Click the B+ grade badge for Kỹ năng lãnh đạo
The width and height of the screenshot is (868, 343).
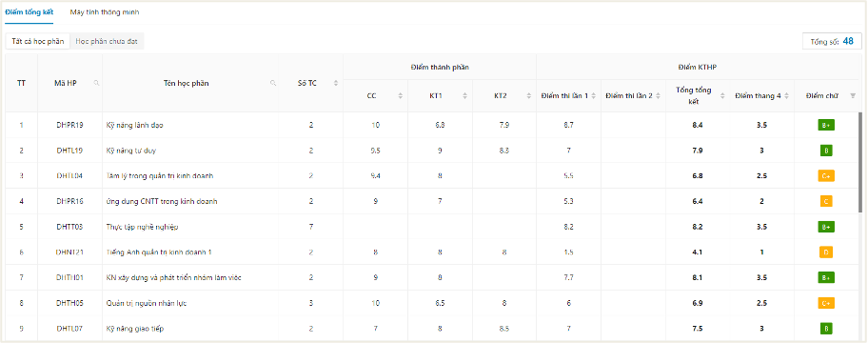826,125
